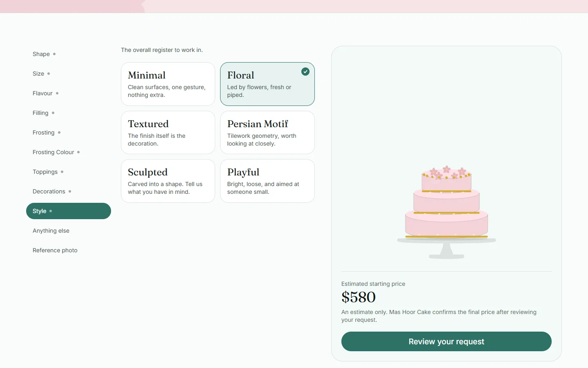Go to Frosting Colour step
The width and height of the screenshot is (588, 368).
click(x=69, y=152)
